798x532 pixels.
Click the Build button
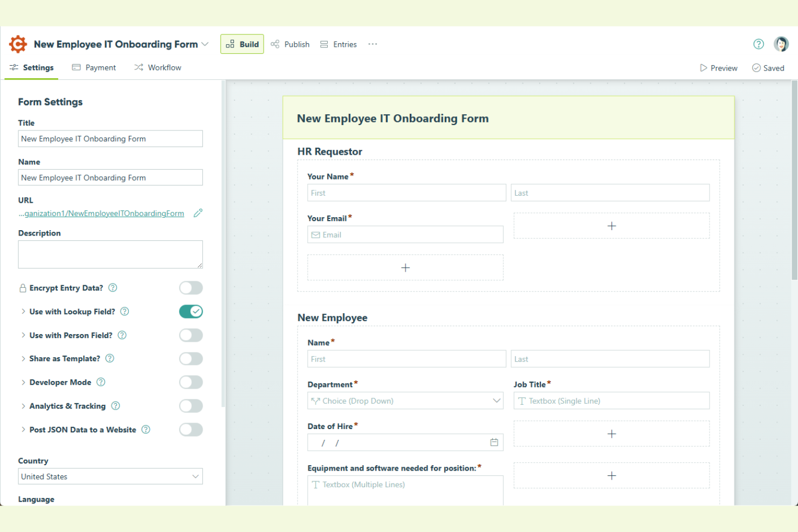coord(242,44)
